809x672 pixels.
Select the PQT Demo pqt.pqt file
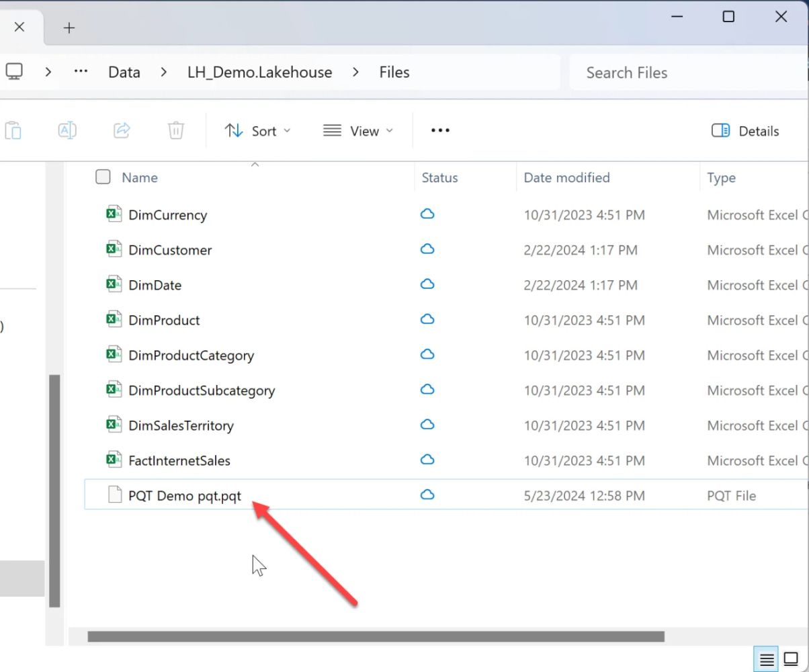184,496
